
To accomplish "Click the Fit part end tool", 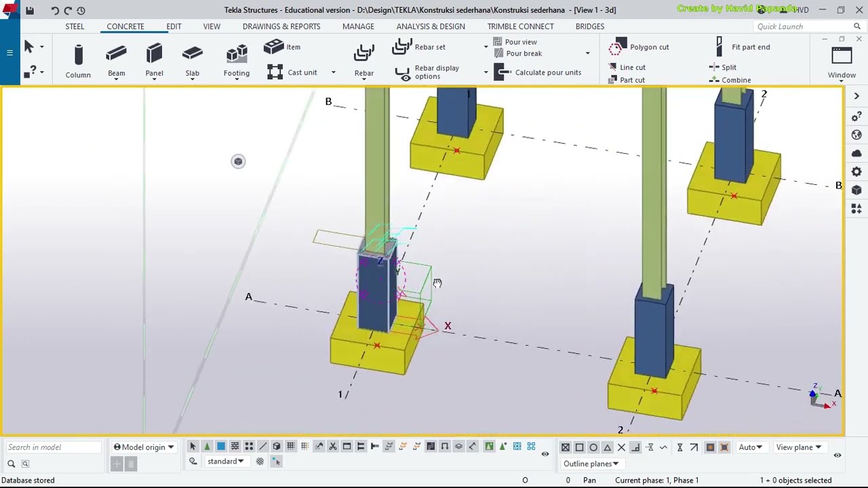I will click(x=743, y=47).
